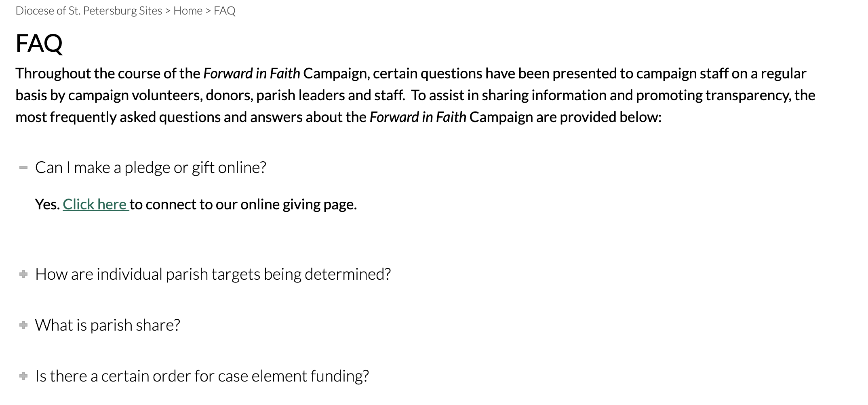Collapse the pledge question using the minus icon

coord(23,168)
